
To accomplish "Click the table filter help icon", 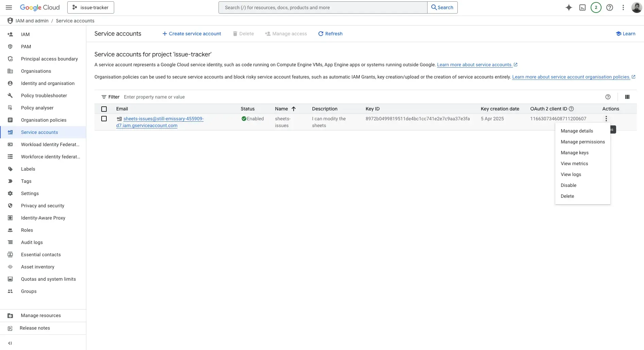I will point(608,97).
